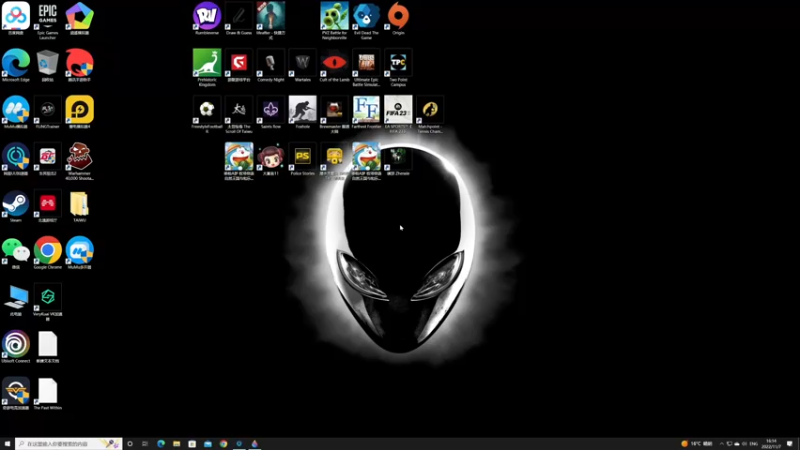Select the Prehistoric Kingdom shortcut
Viewport: 800px width, 450px height.
click(x=207, y=67)
